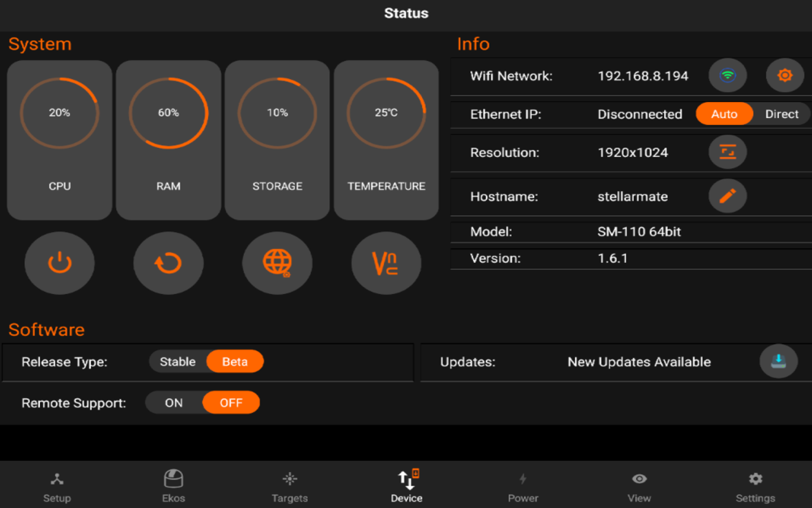The height and width of the screenshot is (508, 812).
Task: Click New Updates Available text
Action: pyautogui.click(x=639, y=362)
